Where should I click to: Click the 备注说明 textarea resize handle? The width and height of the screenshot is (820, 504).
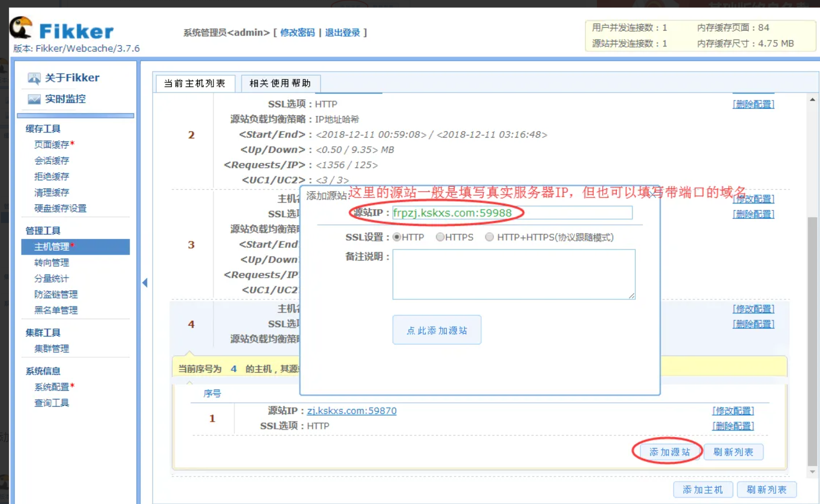pos(631,296)
